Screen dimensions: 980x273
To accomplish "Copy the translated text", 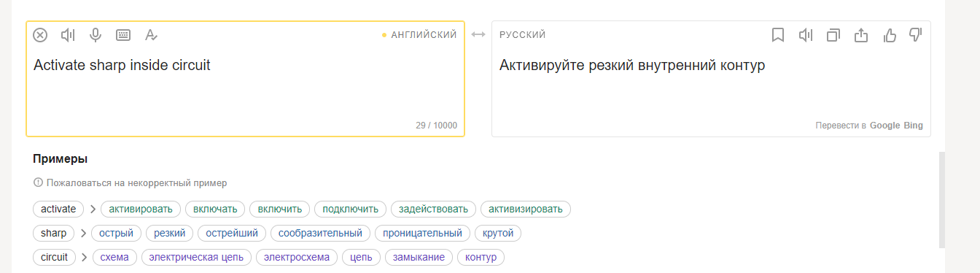I will (833, 35).
